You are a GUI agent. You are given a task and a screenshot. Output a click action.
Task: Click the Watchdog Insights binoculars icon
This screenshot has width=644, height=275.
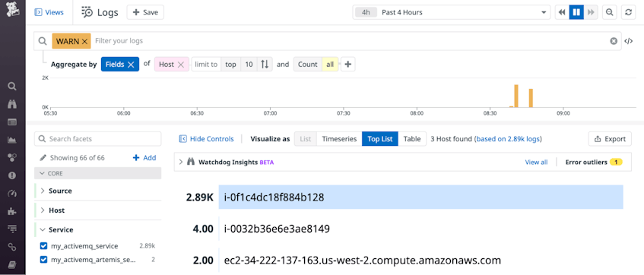[x=191, y=162]
